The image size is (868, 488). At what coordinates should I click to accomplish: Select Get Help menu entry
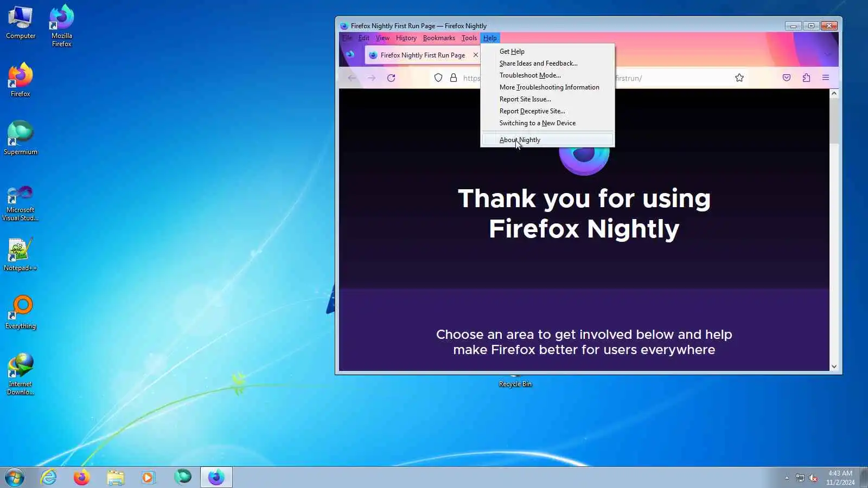coord(547,52)
